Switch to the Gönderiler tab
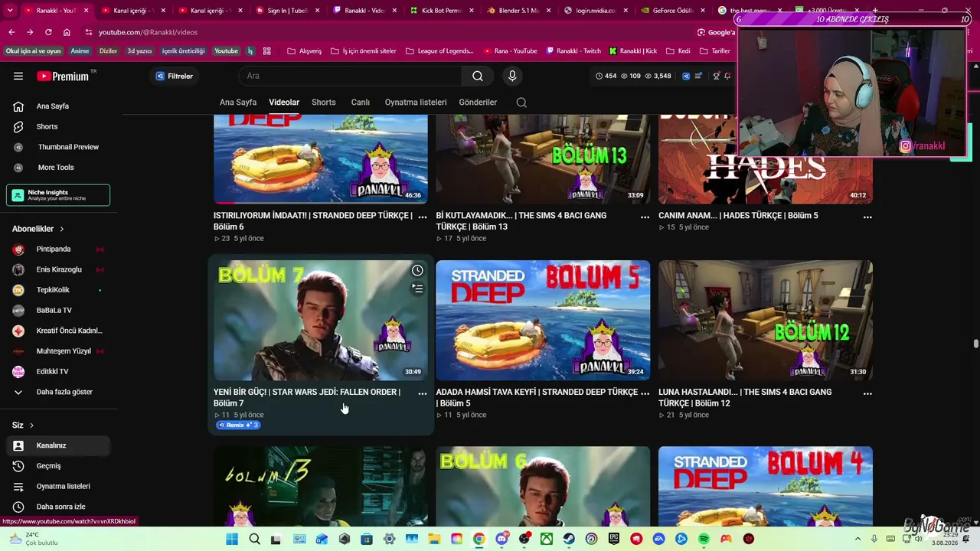980x551 pixels. pos(478,103)
